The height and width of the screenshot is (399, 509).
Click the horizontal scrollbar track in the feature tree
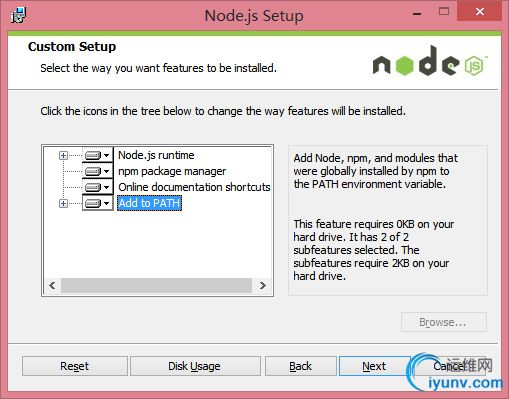click(x=156, y=286)
